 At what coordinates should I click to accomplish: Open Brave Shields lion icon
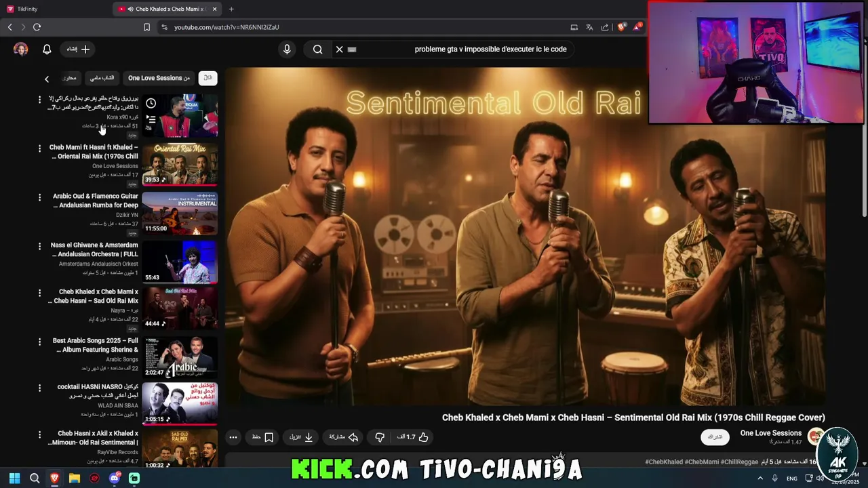(621, 27)
